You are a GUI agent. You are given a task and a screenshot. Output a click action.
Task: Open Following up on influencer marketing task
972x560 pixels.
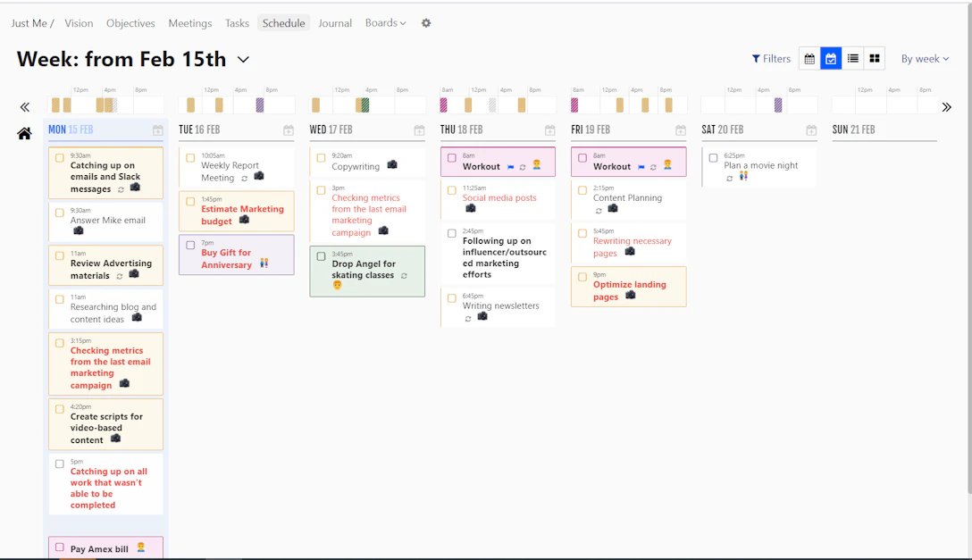pyautogui.click(x=498, y=253)
